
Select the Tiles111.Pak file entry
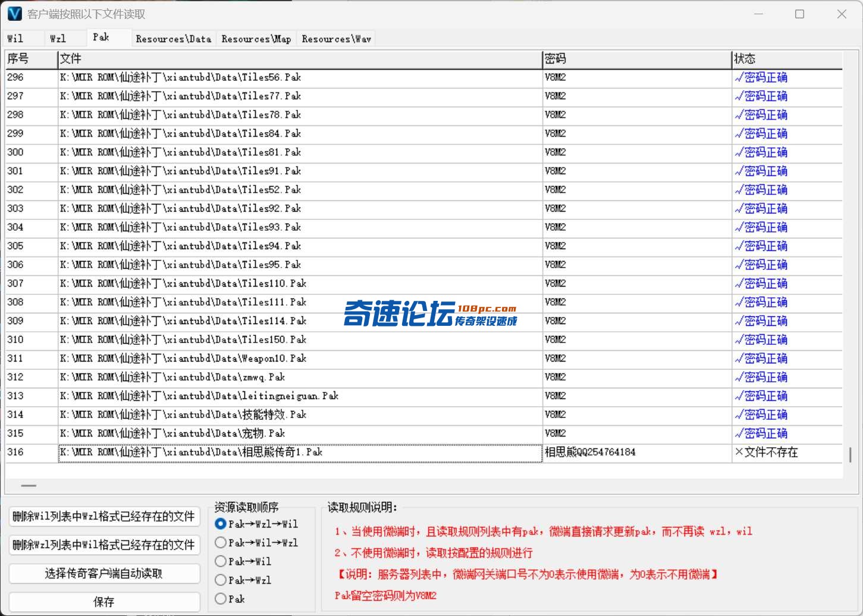(x=300, y=302)
